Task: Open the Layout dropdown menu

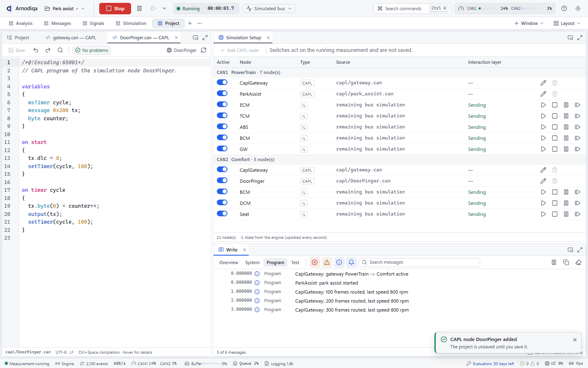Action: click(567, 23)
